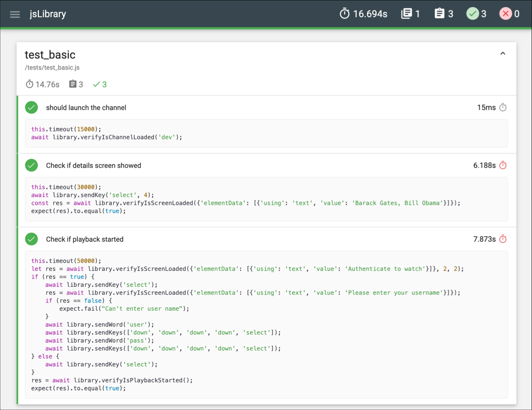Click the pass icon for Check if details screen showed
This screenshot has height=410, width=532.
(x=31, y=165)
